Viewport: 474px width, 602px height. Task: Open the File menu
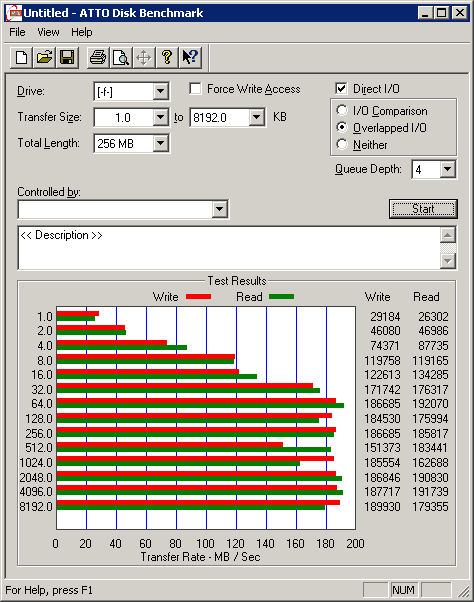coord(17,32)
